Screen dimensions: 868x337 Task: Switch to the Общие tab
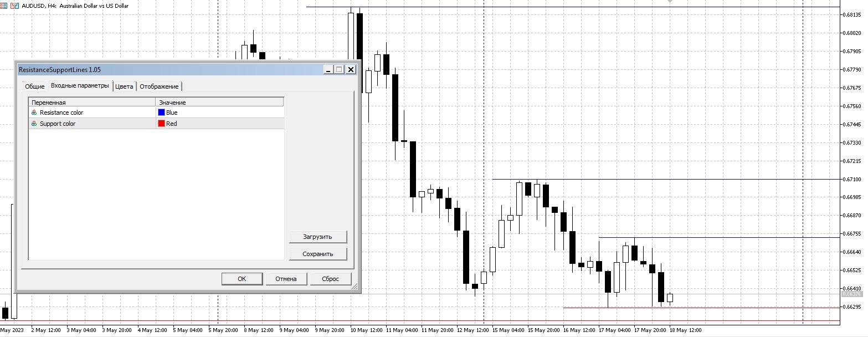34,86
